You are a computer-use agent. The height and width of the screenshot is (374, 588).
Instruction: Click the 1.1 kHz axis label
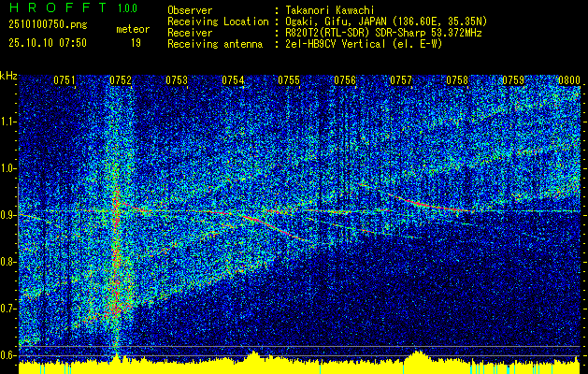click(7, 122)
